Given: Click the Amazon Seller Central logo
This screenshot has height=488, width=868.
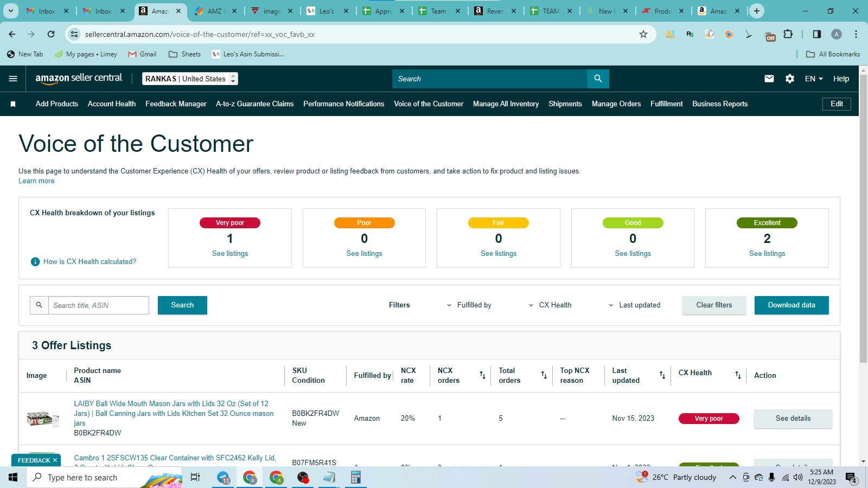Looking at the screenshot, I should tap(79, 78).
